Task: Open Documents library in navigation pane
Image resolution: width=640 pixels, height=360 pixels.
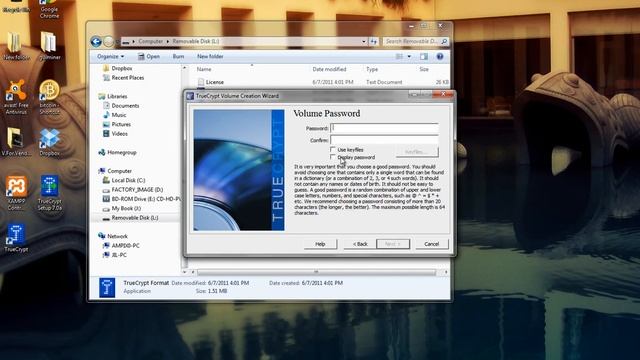Action: (121, 106)
